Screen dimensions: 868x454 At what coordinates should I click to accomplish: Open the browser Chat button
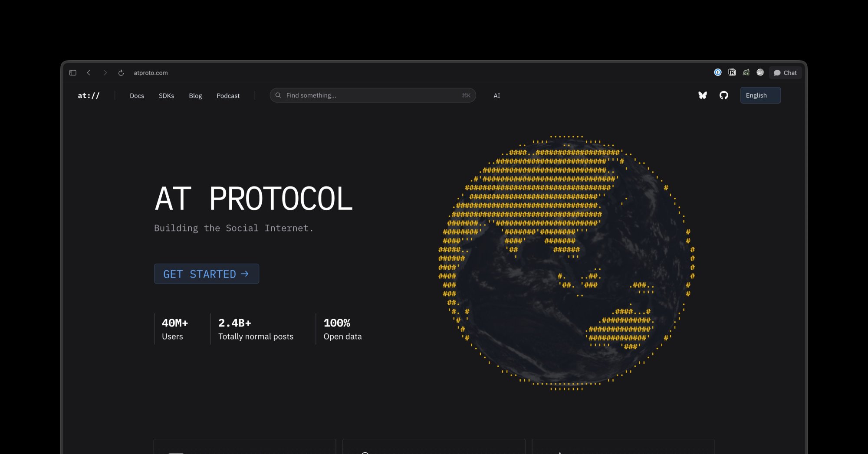point(785,73)
